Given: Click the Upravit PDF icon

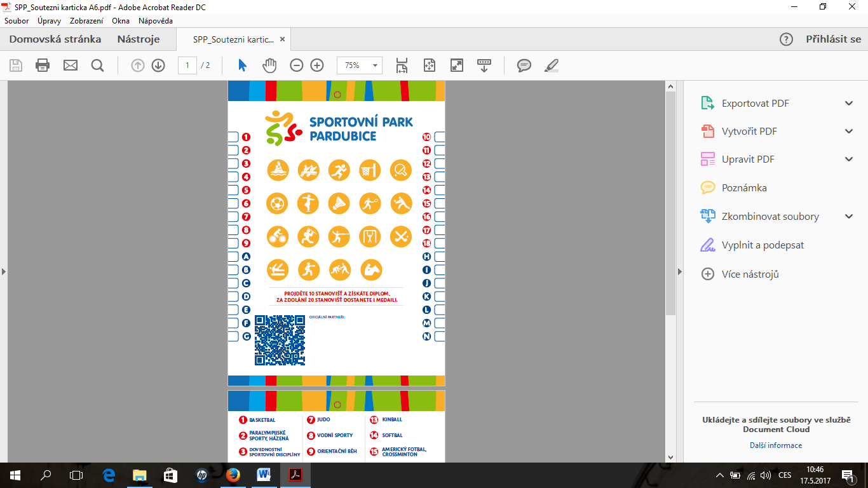Looking at the screenshot, I should click(x=708, y=159).
